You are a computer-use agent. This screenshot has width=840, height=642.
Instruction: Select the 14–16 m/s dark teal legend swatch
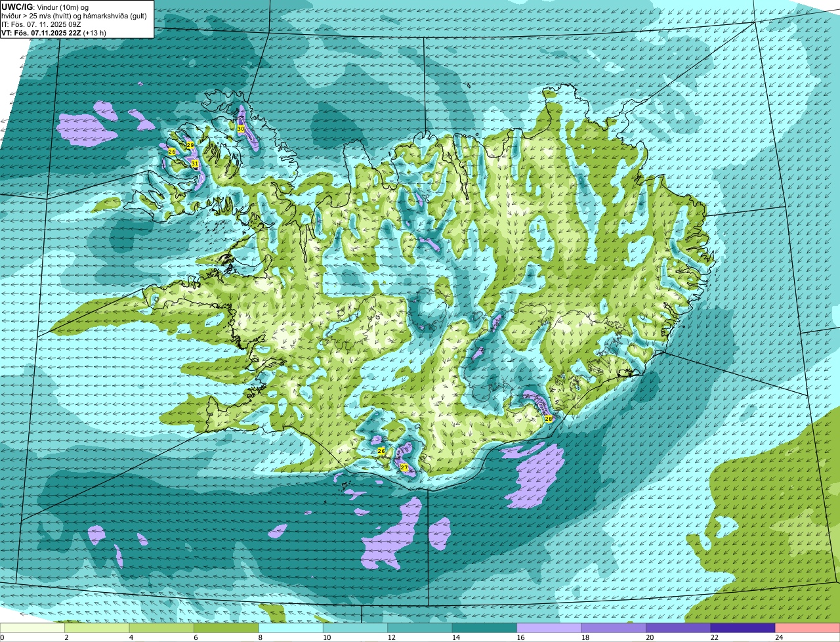coord(485,628)
